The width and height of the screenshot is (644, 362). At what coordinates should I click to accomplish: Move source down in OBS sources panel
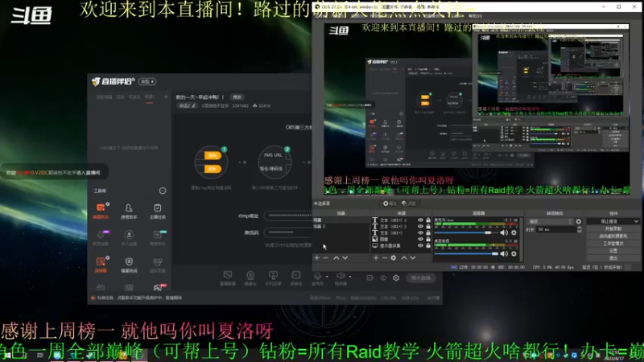(x=413, y=258)
